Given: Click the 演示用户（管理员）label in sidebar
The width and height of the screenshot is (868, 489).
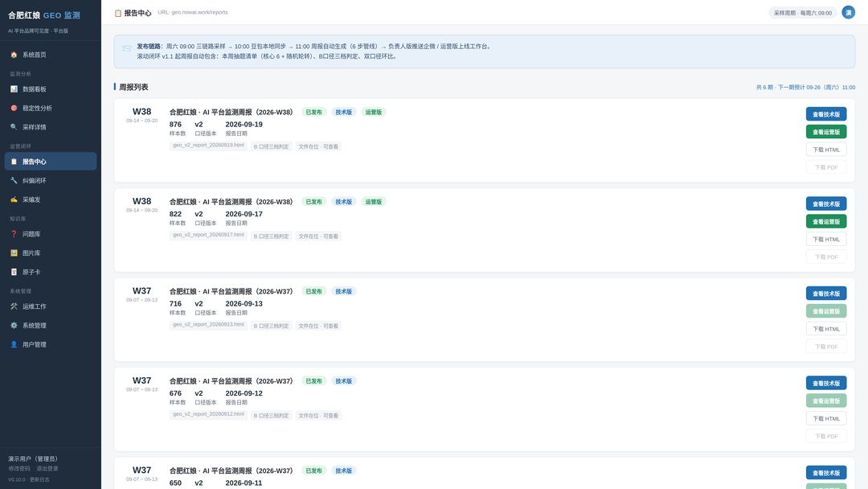Looking at the screenshot, I should 33,458.
